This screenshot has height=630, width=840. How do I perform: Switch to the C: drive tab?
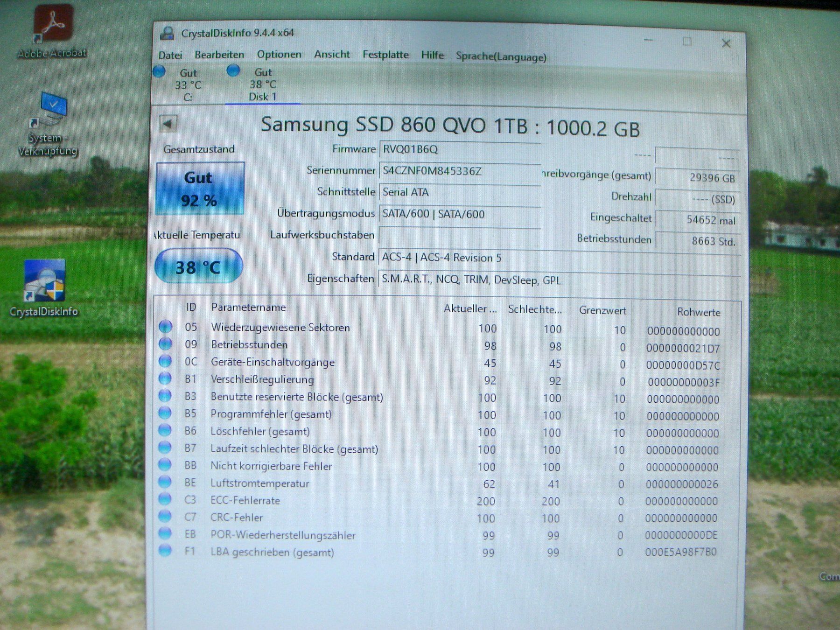(x=188, y=85)
